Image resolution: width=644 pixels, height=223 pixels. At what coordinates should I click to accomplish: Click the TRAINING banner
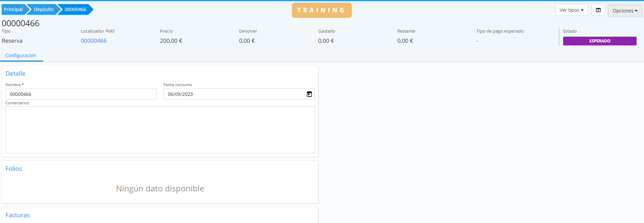coord(321,10)
